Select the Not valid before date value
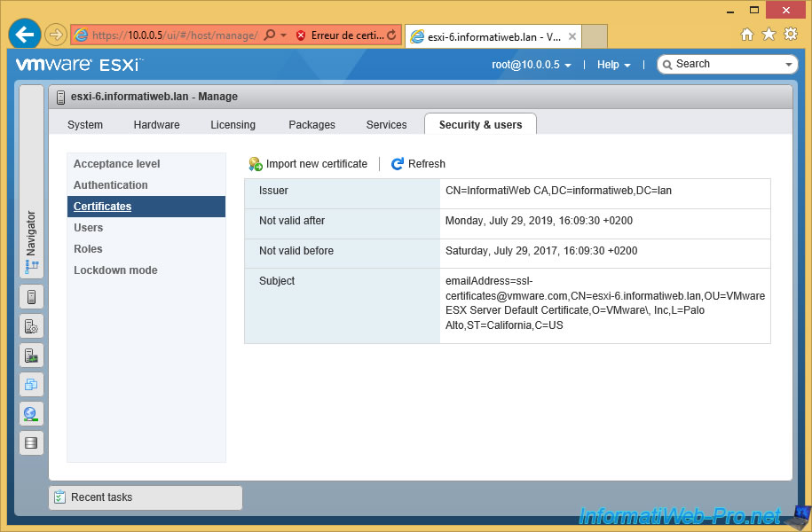 click(541, 250)
